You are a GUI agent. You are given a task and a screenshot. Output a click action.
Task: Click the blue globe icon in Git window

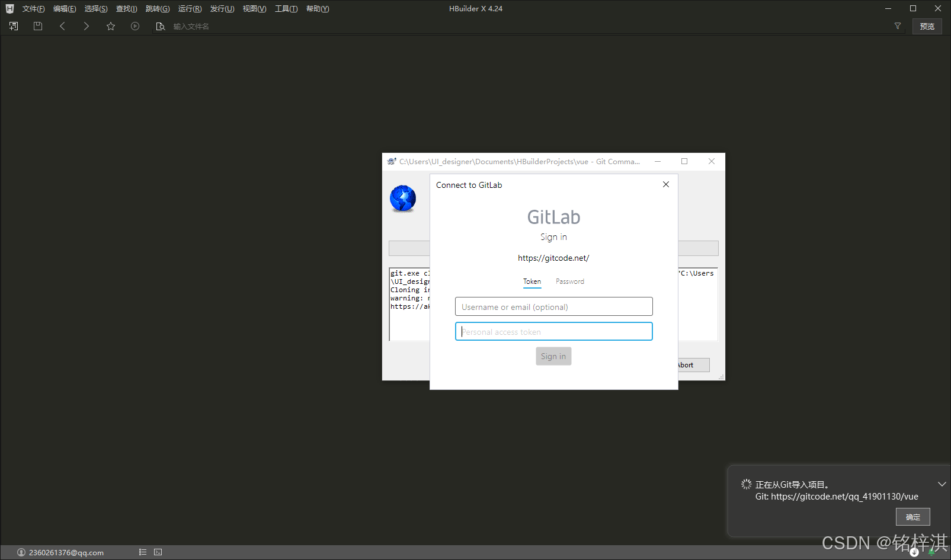pos(403,199)
